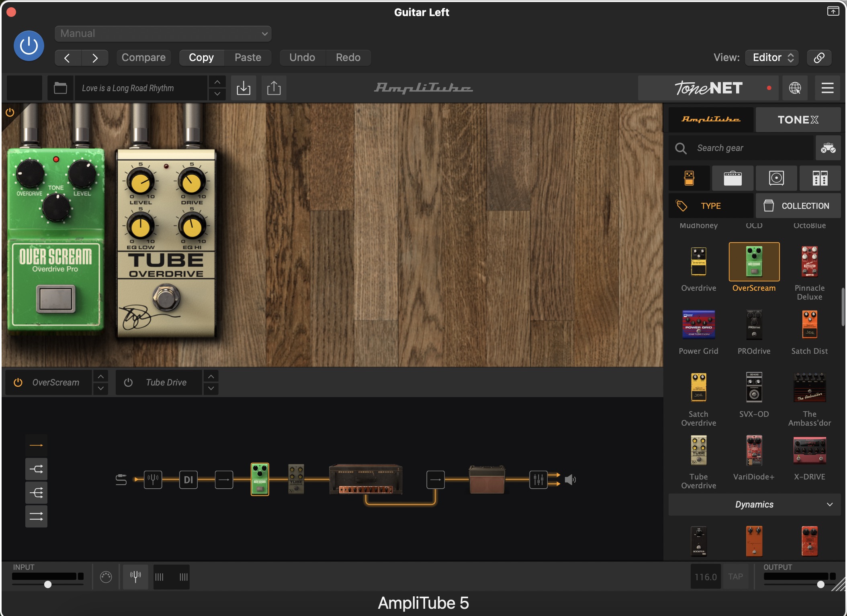Click the OUTPUT level slider handle

click(x=820, y=584)
